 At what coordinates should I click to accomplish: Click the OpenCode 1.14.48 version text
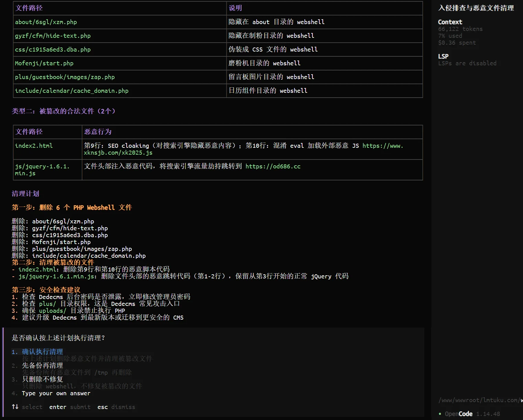pyautogui.click(x=472, y=414)
